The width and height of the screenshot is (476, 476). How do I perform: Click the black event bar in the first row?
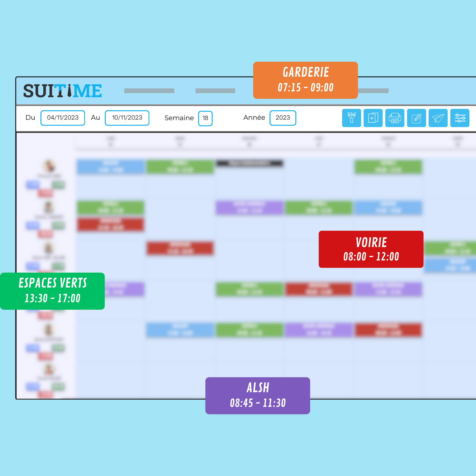coord(249,163)
